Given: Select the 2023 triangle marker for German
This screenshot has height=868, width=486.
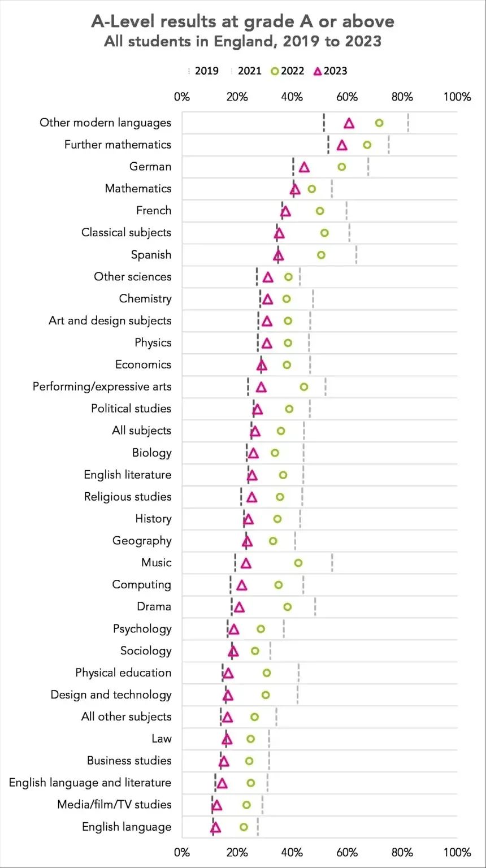Looking at the screenshot, I should (304, 167).
